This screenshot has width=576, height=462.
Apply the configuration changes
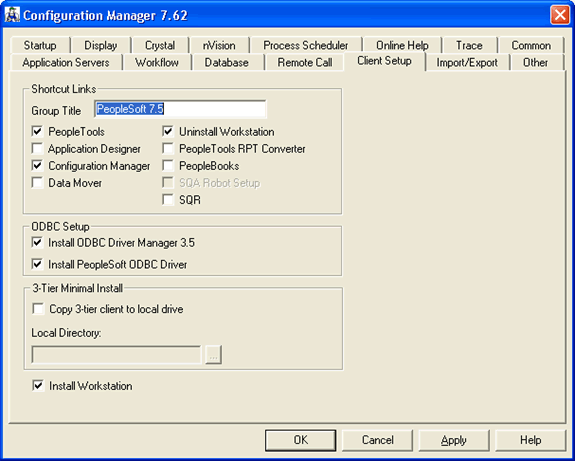pos(454,440)
